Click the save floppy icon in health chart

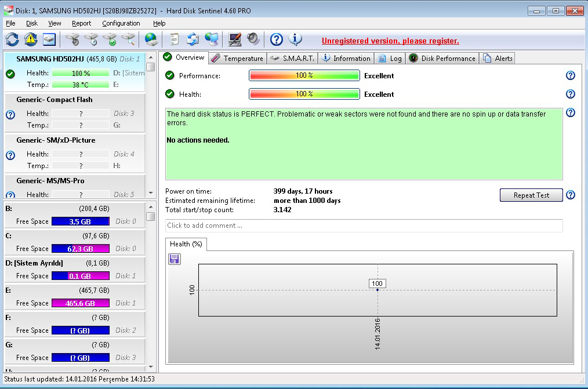click(x=175, y=259)
